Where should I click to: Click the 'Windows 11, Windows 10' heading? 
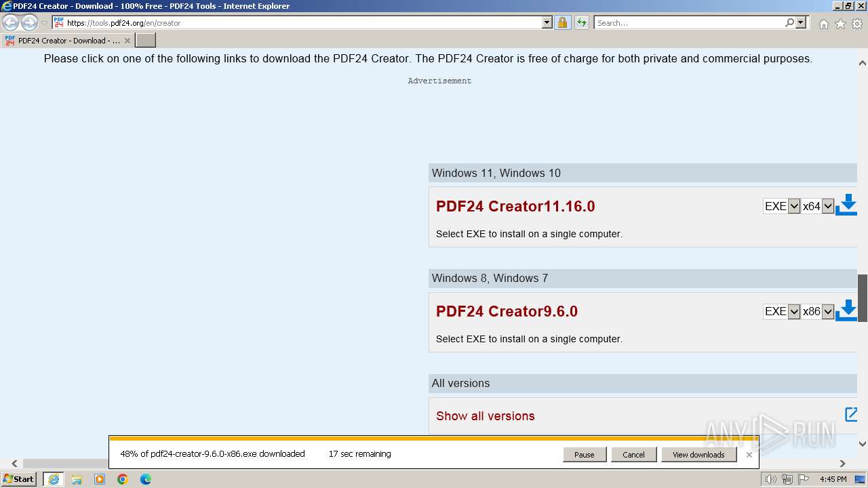coord(496,173)
